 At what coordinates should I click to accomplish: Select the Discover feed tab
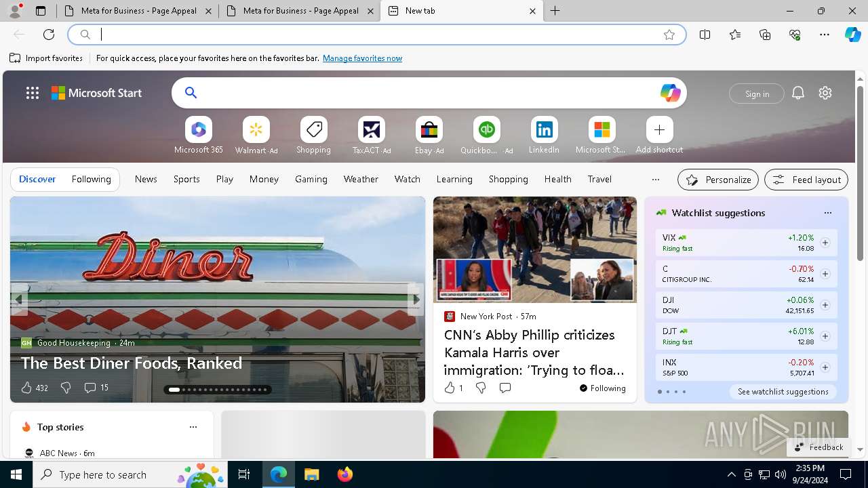pos(37,179)
